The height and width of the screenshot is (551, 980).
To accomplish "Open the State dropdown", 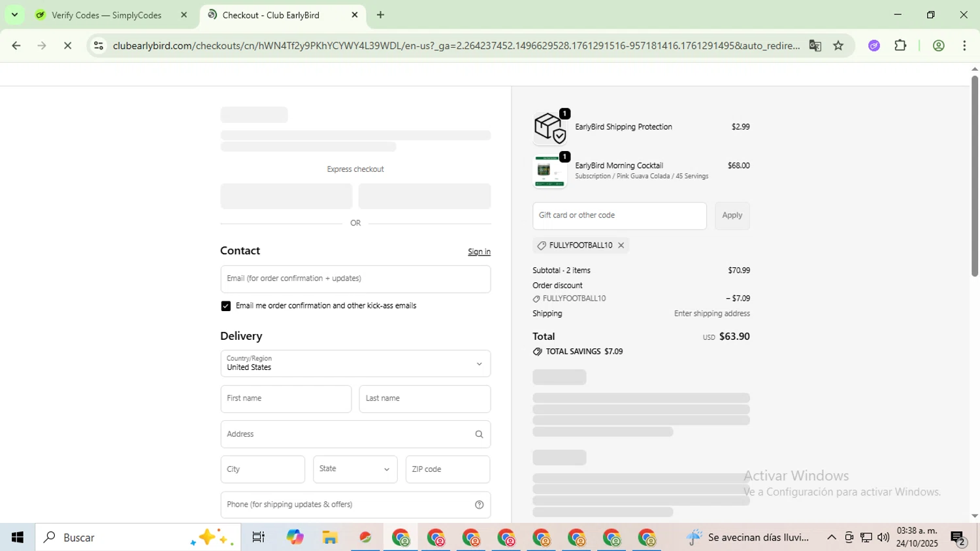I will 355,469.
